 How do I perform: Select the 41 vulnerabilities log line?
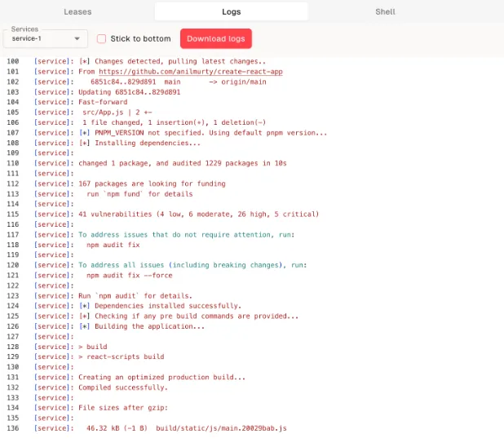pos(198,215)
